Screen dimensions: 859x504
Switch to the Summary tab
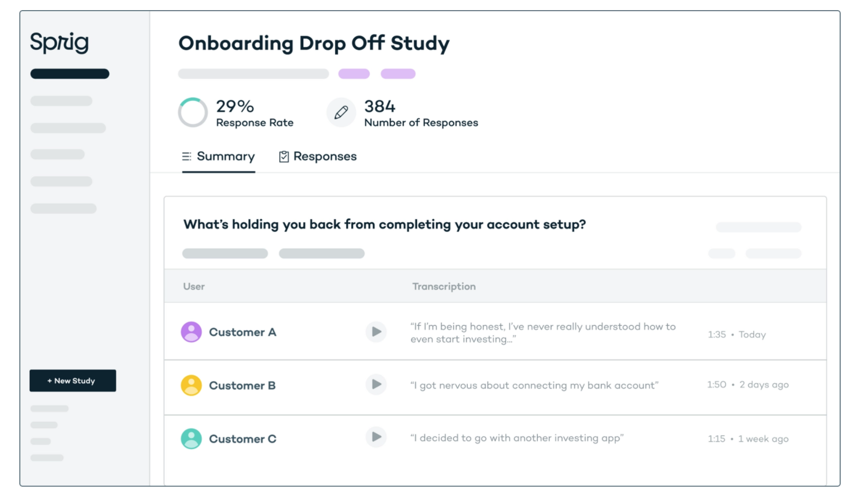click(x=218, y=156)
